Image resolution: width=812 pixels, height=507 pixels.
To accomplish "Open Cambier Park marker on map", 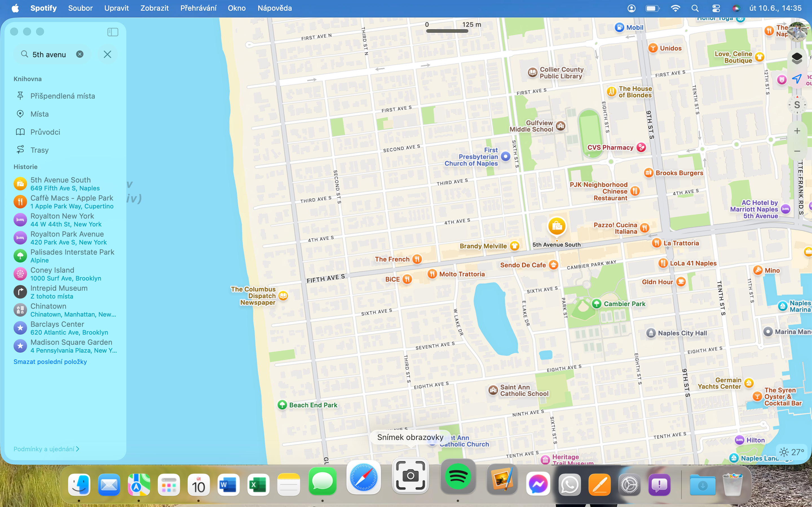I will 596,304.
